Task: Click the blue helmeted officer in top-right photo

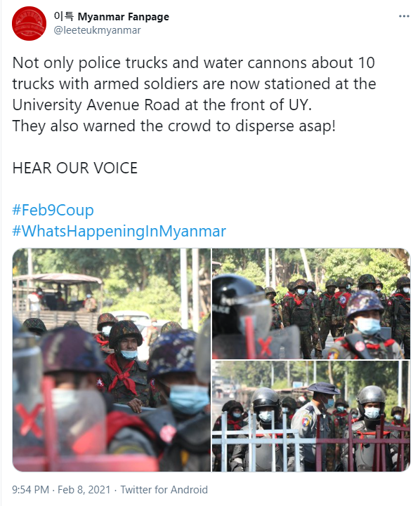Action: (367, 324)
